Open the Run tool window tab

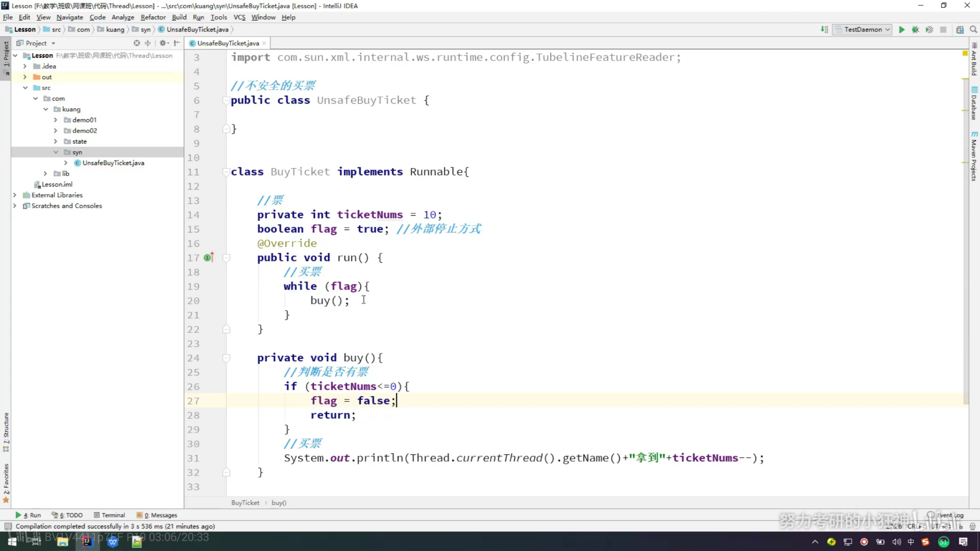(x=28, y=515)
